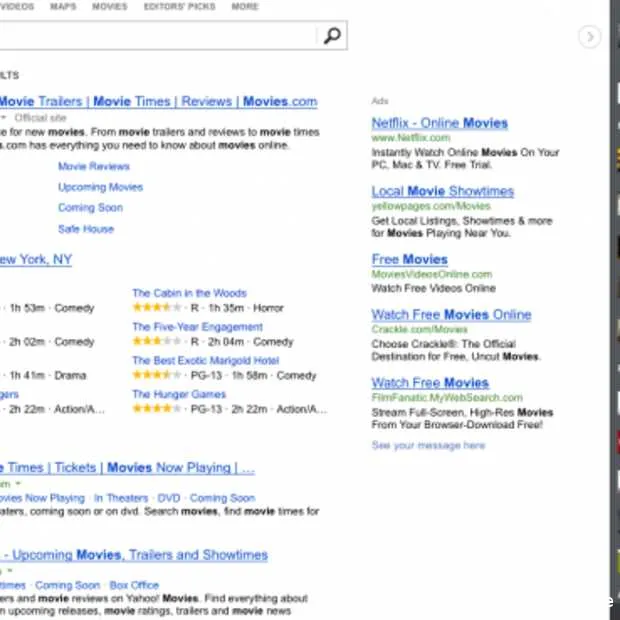The height and width of the screenshot is (620, 620).
Task: Open the MORE menu in top navigation
Action: click(x=244, y=7)
